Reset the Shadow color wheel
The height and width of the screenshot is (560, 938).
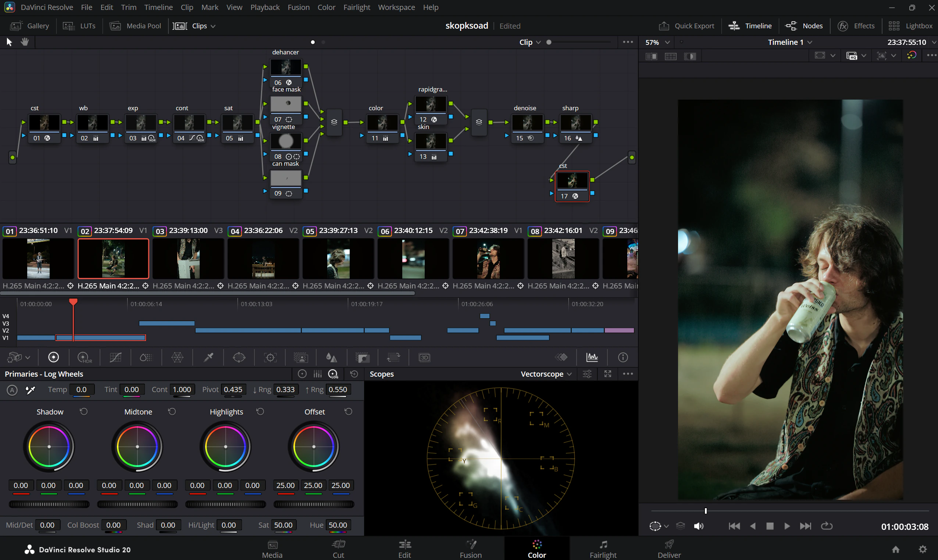pos(84,411)
